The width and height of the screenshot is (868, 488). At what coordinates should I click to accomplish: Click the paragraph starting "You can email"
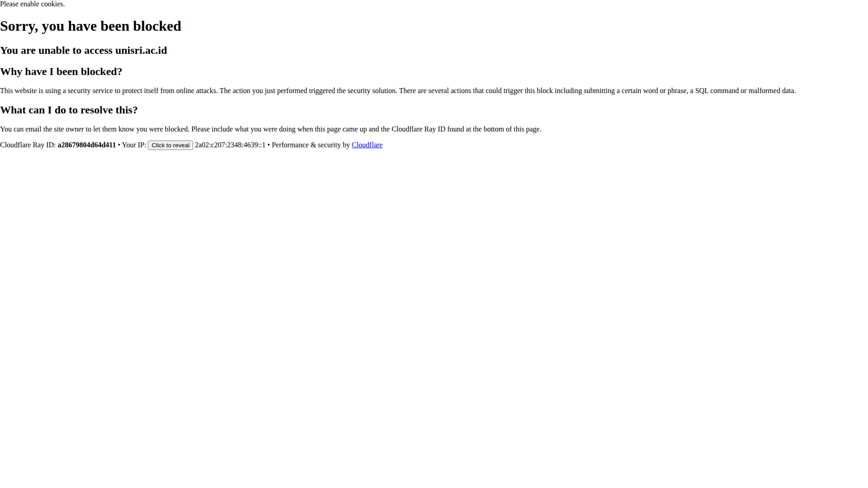point(271,129)
